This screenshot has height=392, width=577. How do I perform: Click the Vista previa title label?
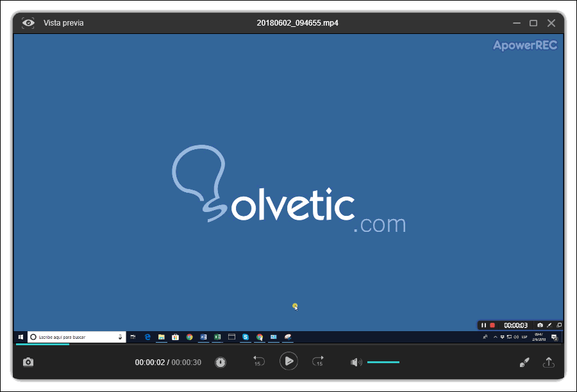coord(63,23)
